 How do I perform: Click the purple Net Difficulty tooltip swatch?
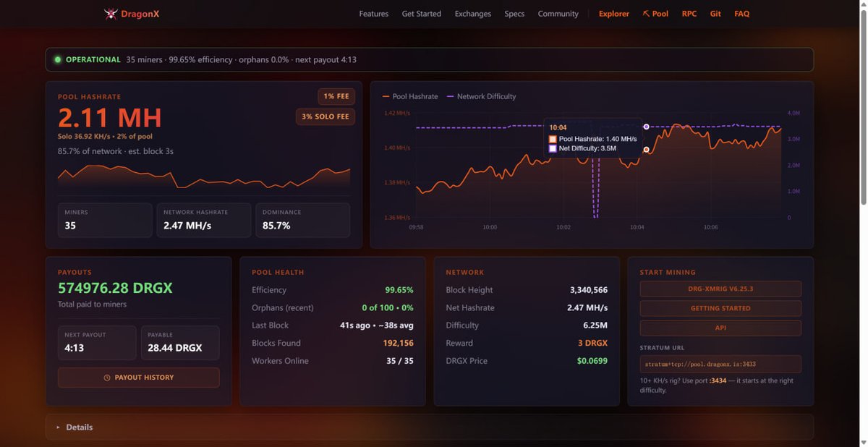click(553, 148)
